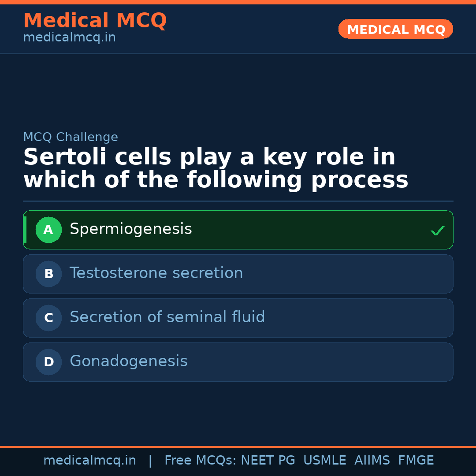Select the Spermiogenesis answer

click(x=131, y=229)
